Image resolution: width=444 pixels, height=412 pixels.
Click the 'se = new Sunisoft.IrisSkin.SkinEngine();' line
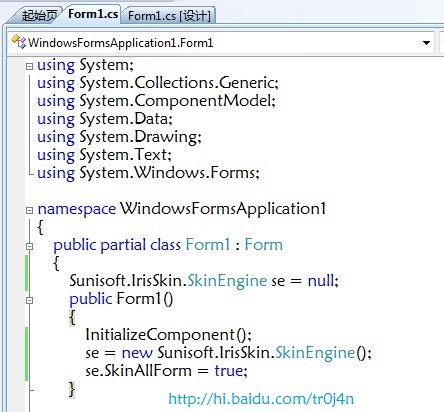pos(228,353)
